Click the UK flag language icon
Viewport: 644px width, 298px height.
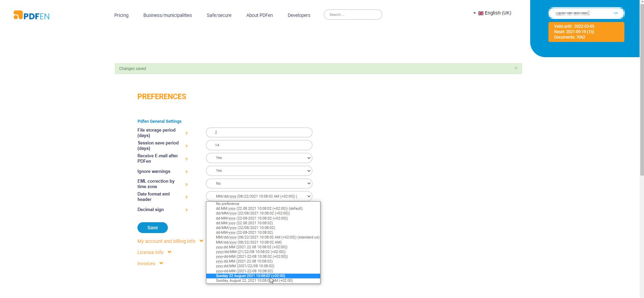pos(481,13)
